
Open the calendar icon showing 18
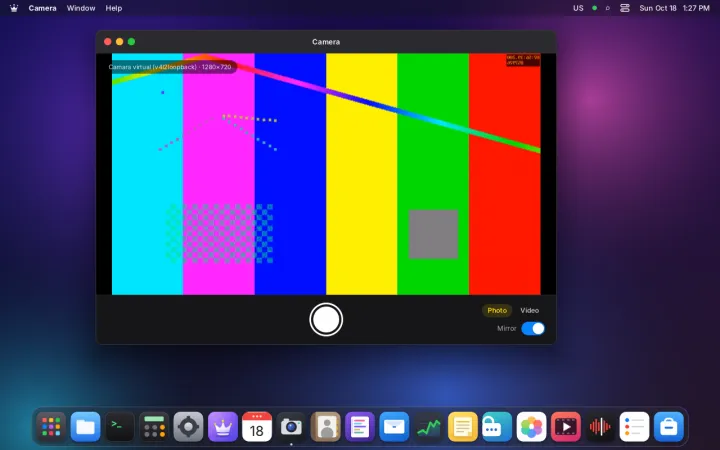[x=257, y=427]
